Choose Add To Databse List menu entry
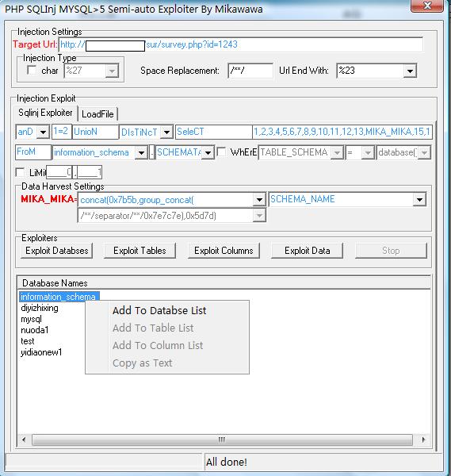Viewport: 451px width, 476px height. 159,310
